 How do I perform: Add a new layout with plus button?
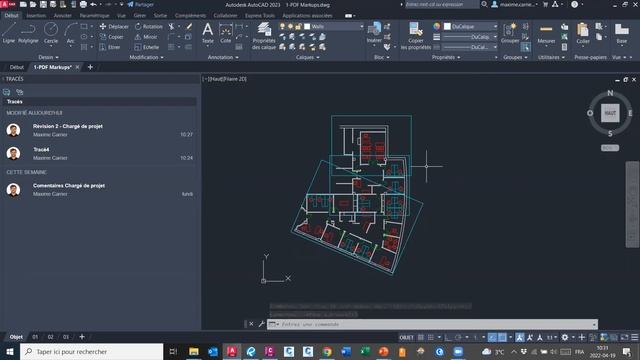(x=82, y=337)
